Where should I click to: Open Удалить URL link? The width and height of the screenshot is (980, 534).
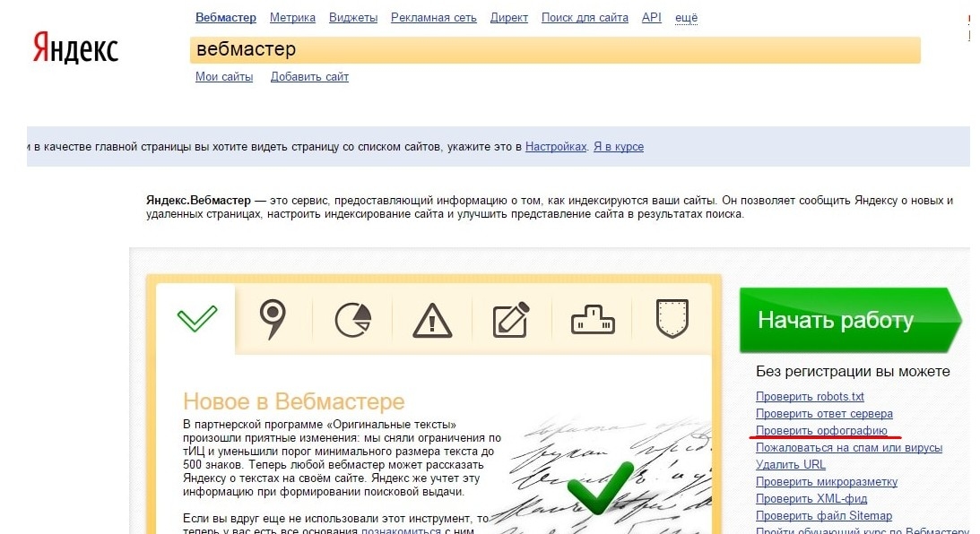[x=791, y=465]
